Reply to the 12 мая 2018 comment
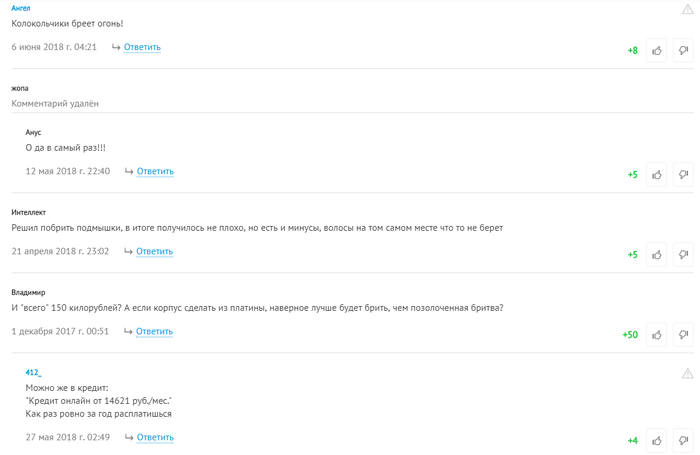Image resolution: width=700 pixels, height=455 pixels. tap(155, 171)
